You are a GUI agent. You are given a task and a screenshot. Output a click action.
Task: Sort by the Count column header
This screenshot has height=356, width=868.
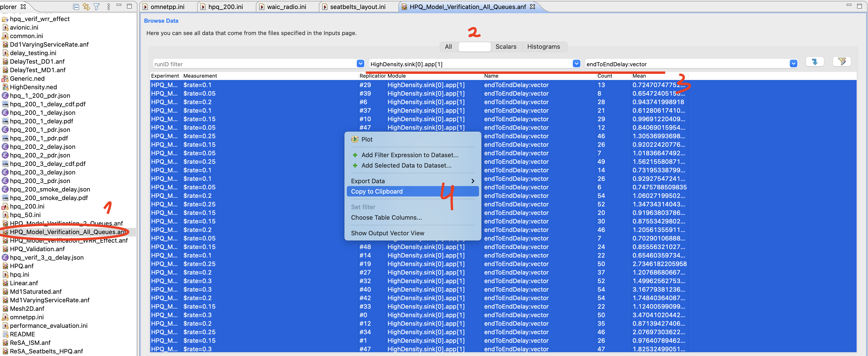605,76
